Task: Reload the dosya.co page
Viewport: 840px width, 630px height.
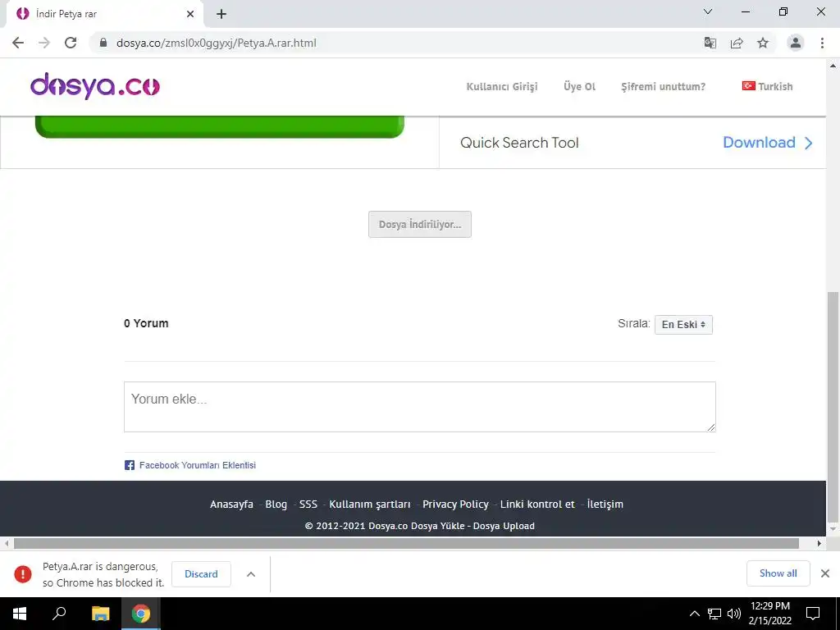Action: point(71,43)
